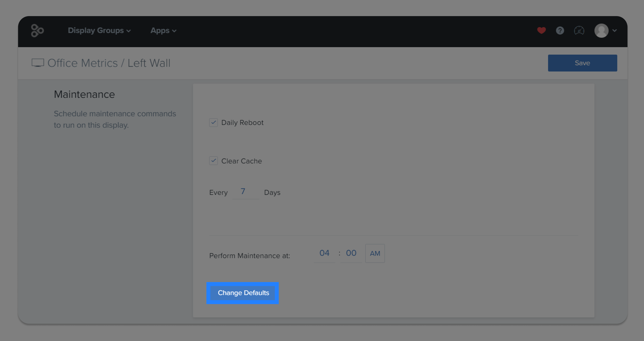Click the app logo in the navbar

pos(37,30)
